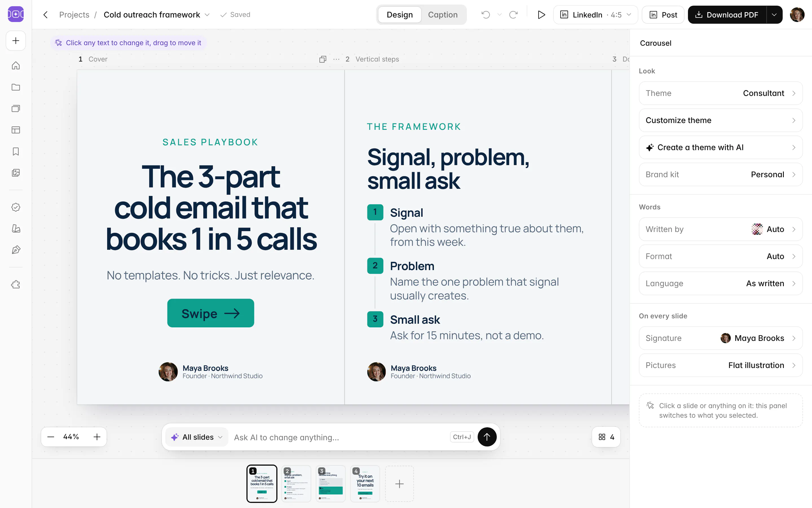Switch to the Design tab
Image resolution: width=812 pixels, height=508 pixels.
[x=400, y=15]
